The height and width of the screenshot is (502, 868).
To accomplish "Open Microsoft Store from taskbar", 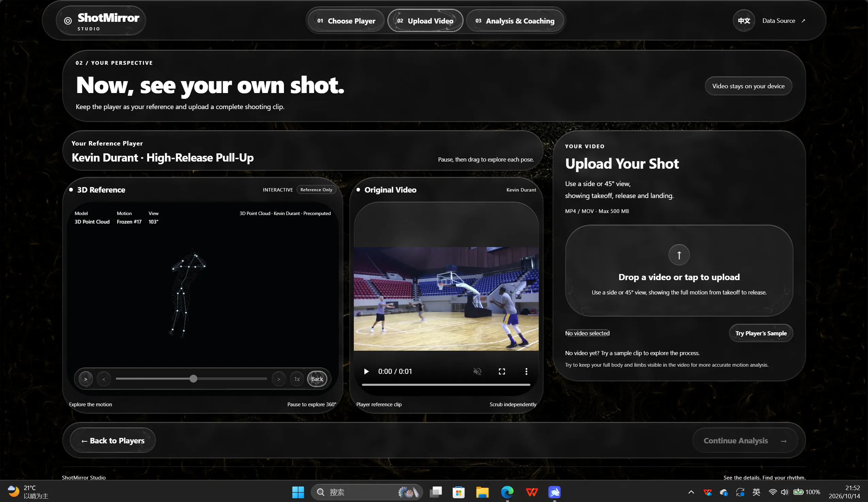I will pyautogui.click(x=458, y=492).
